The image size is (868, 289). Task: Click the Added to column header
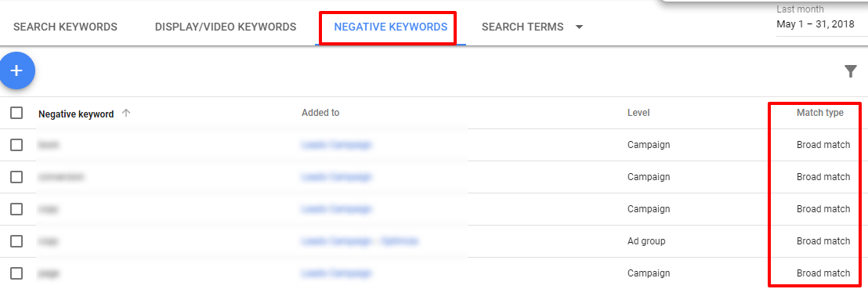point(320,113)
